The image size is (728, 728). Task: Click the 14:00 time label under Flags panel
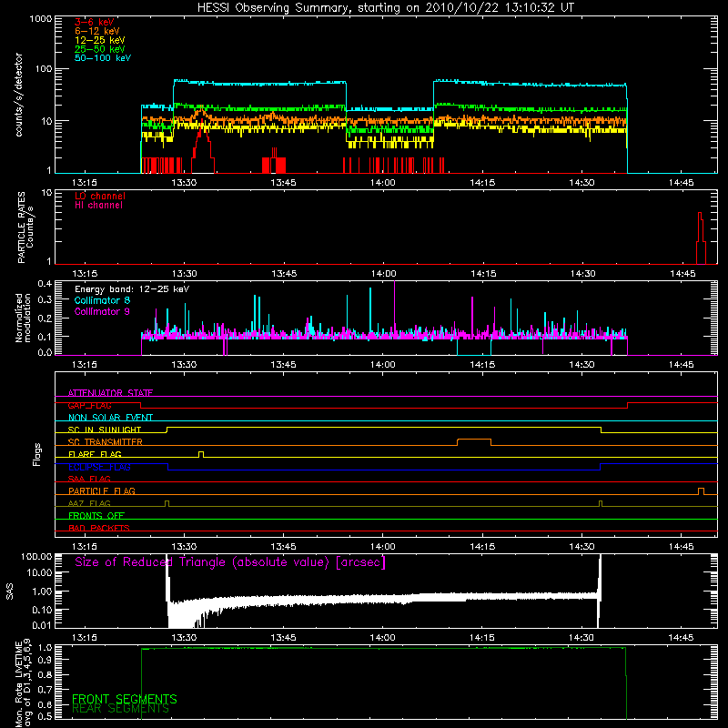tap(382, 547)
